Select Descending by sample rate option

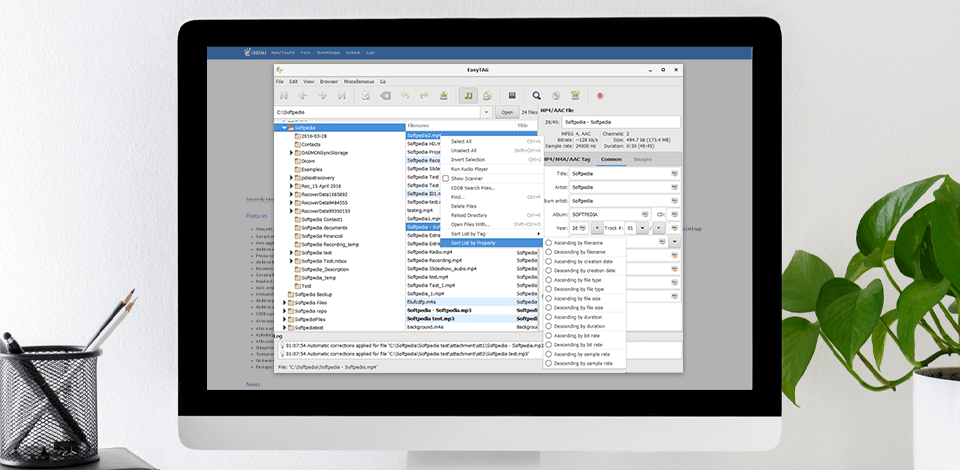pos(549,364)
